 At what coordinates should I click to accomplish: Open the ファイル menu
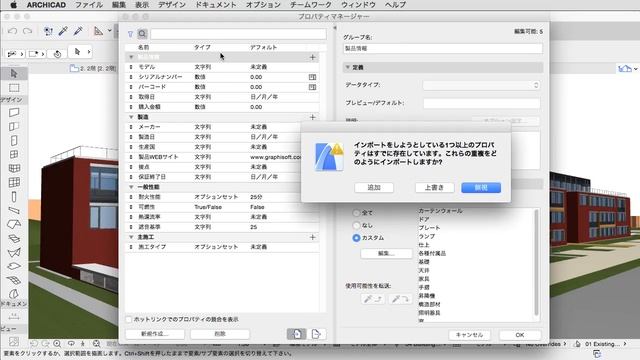[89, 5]
